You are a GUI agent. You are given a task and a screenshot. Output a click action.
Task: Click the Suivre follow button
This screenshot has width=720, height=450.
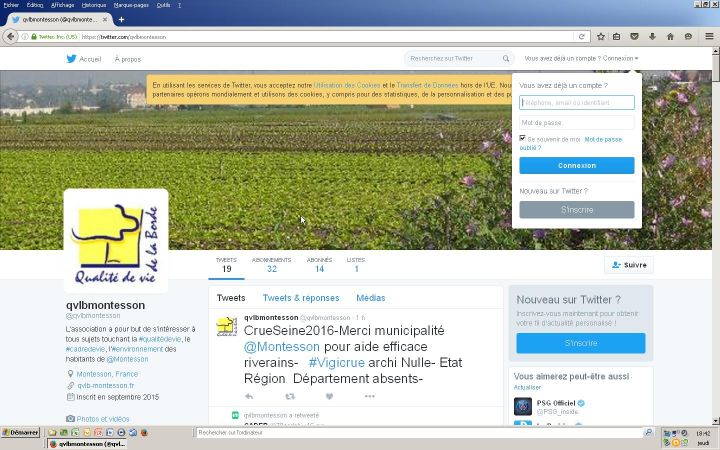point(629,265)
